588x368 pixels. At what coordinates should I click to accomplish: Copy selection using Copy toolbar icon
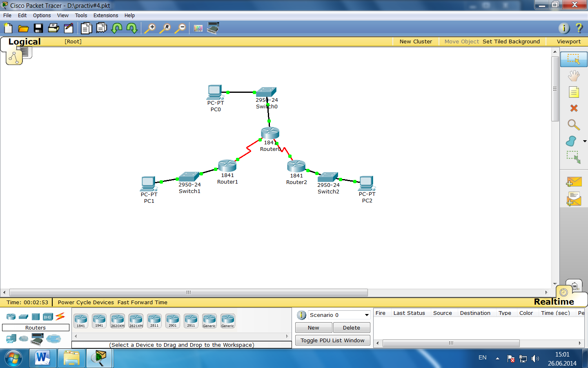point(86,28)
